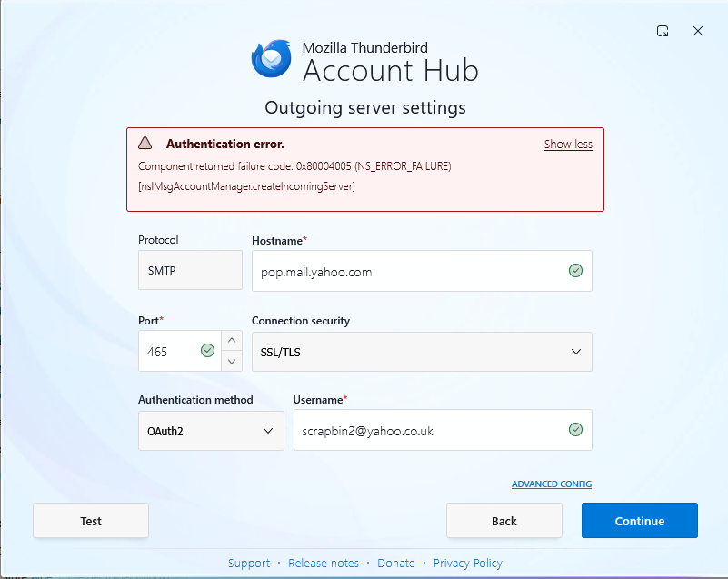Click the Port field's green checkmark
This screenshot has width=728, height=579.
pos(207,351)
